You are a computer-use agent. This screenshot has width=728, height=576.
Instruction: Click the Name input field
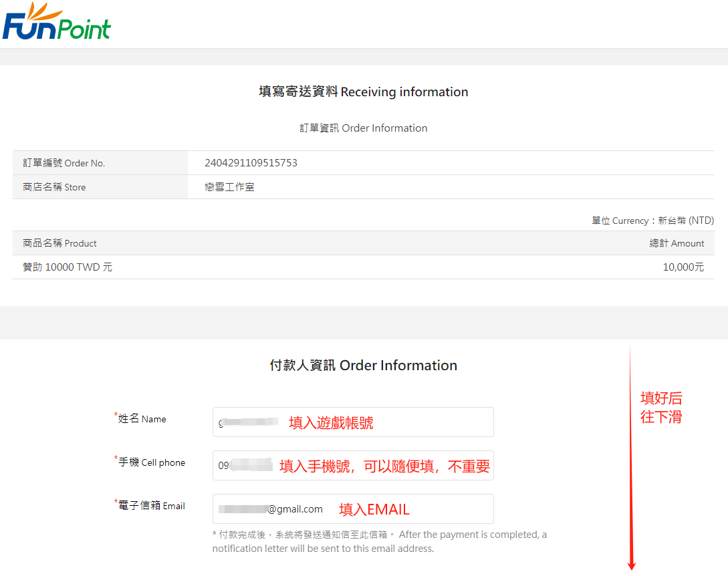click(352, 422)
